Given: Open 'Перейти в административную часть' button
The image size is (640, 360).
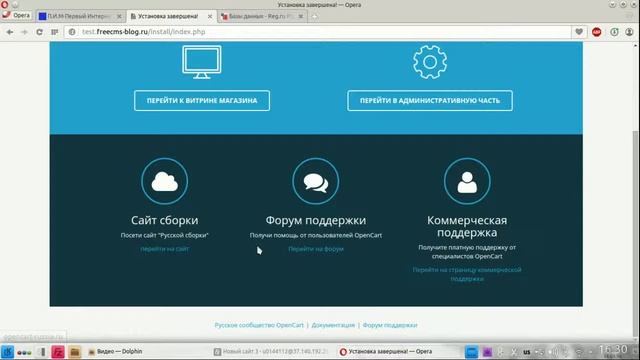Looking at the screenshot, I should pyautogui.click(x=430, y=100).
